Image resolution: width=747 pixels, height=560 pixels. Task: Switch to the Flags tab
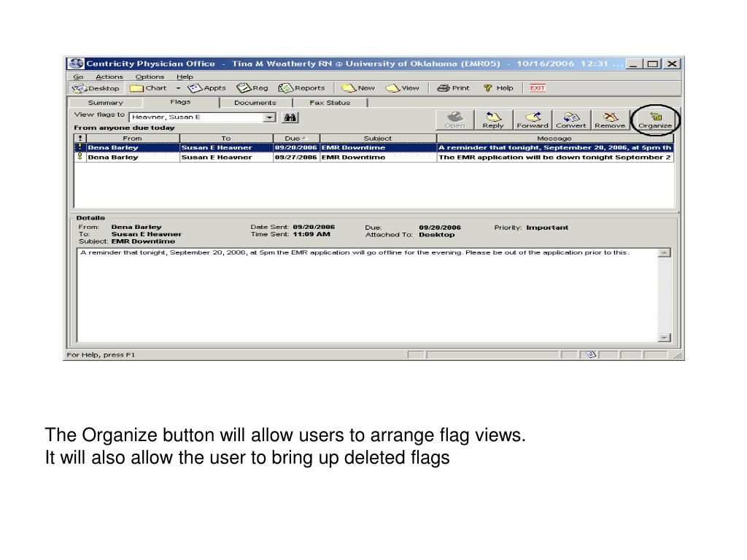pyautogui.click(x=180, y=101)
